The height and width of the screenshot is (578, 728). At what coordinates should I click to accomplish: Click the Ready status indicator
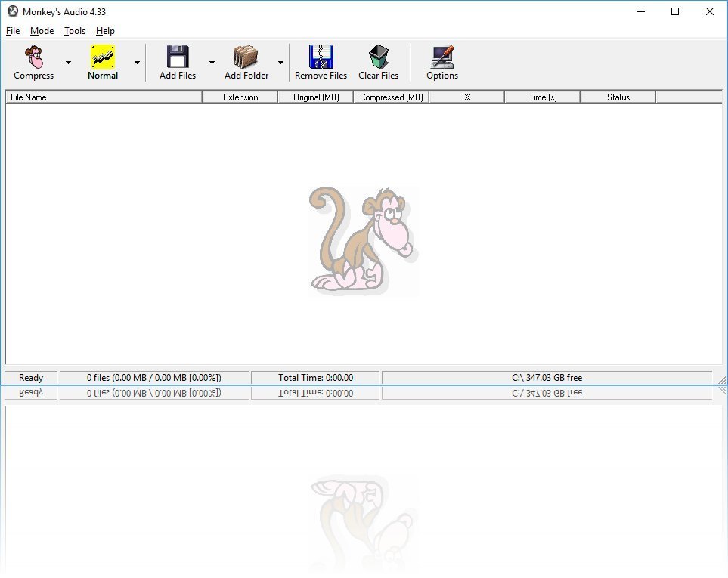point(30,377)
